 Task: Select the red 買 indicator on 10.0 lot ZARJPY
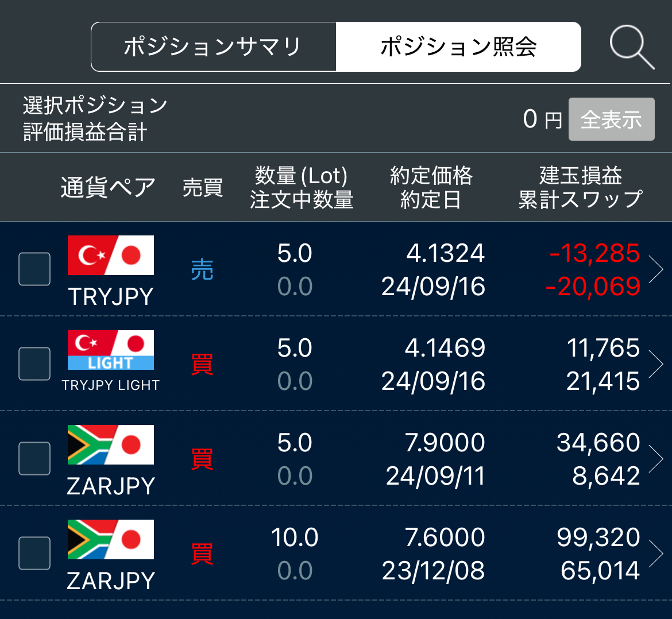click(x=202, y=554)
